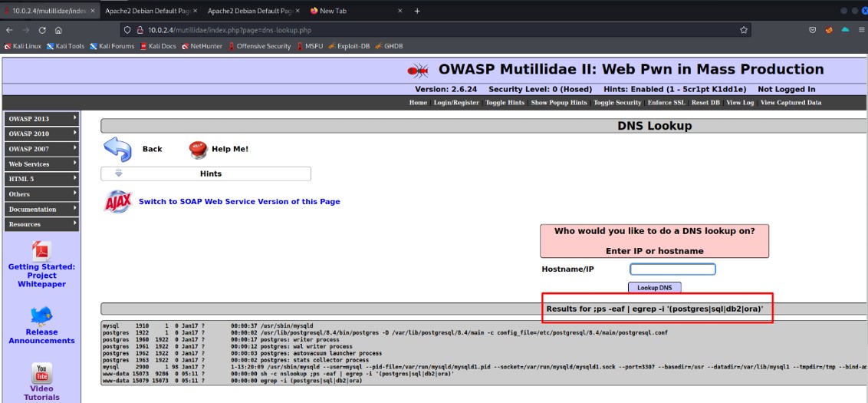Click the Getting Started: Project Whitepaper link
The height and width of the screenshot is (403, 868).
tap(41, 276)
